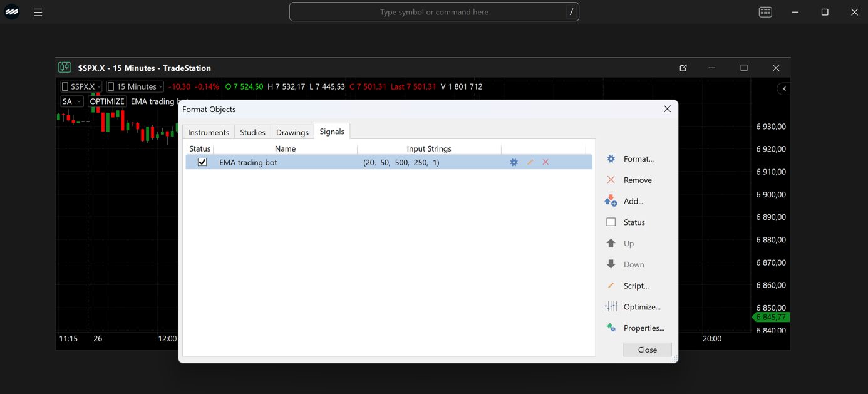The width and height of the screenshot is (868, 394).
Task: Click the 6 845,77 current price marker
Action: click(x=771, y=318)
